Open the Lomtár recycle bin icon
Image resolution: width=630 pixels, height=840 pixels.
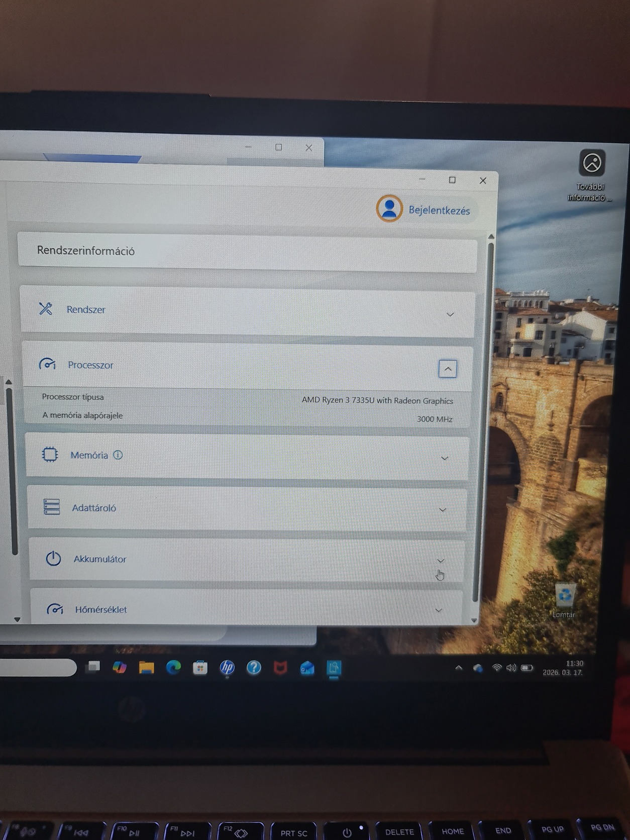(x=564, y=601)
